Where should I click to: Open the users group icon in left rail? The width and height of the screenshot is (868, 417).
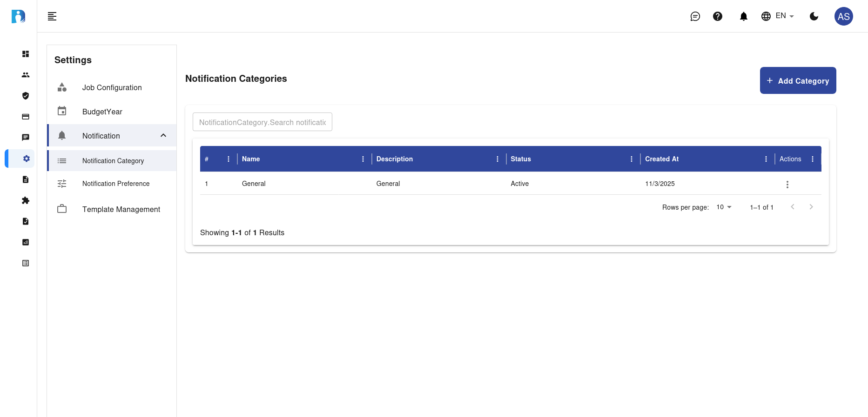click(x=26, y=75)
